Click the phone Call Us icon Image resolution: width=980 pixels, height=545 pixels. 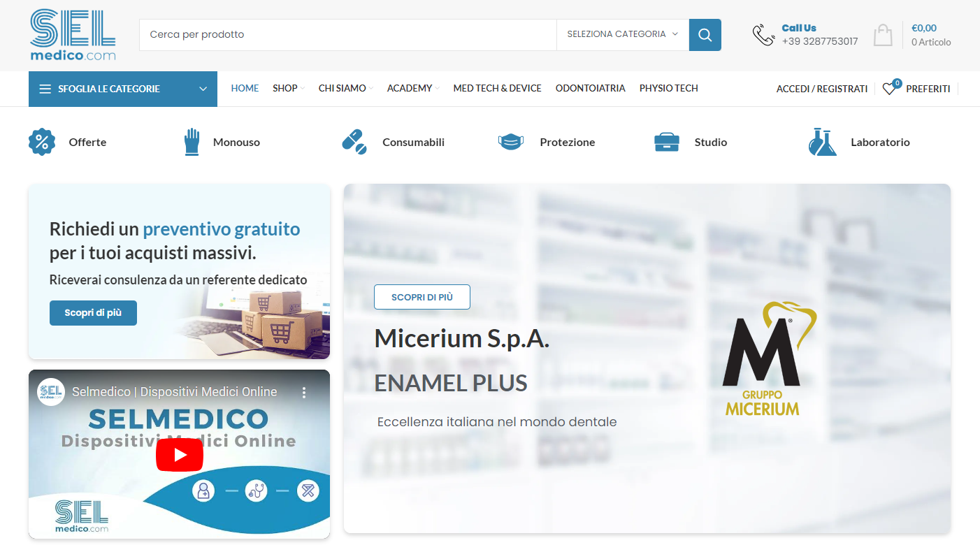[x=763, y=35]
